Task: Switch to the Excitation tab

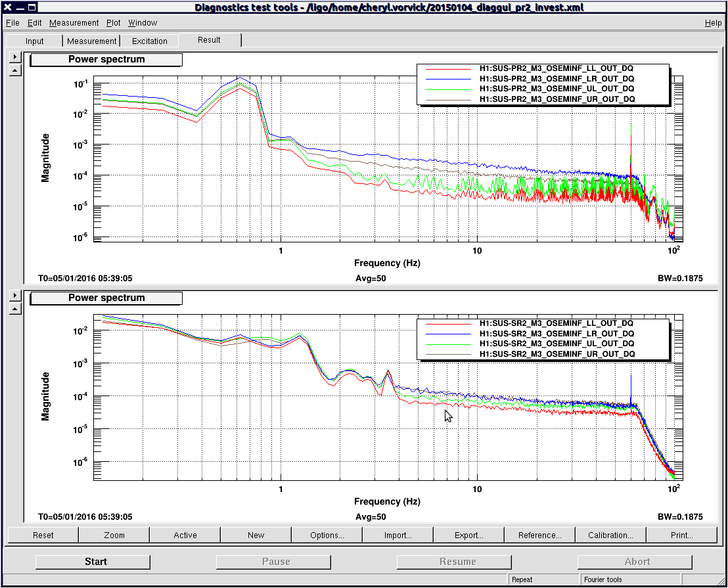Action: pyautogui.click(x=150, y=41)
